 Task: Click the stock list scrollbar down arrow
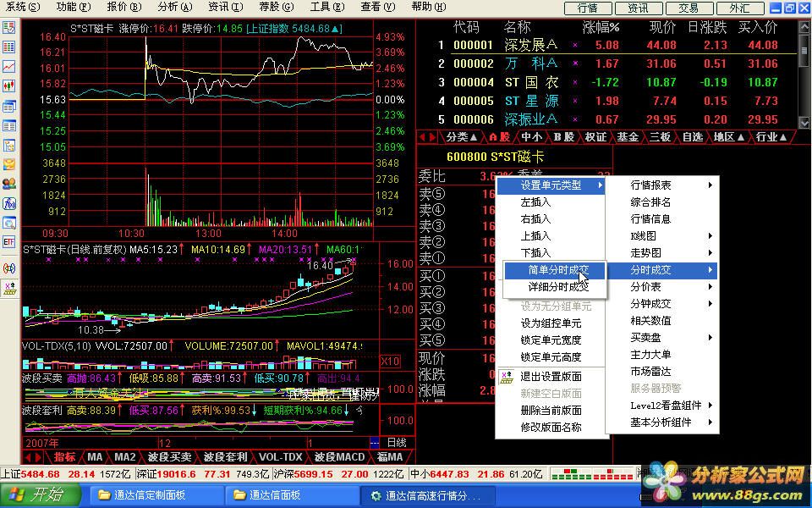(x=804, y=123)
